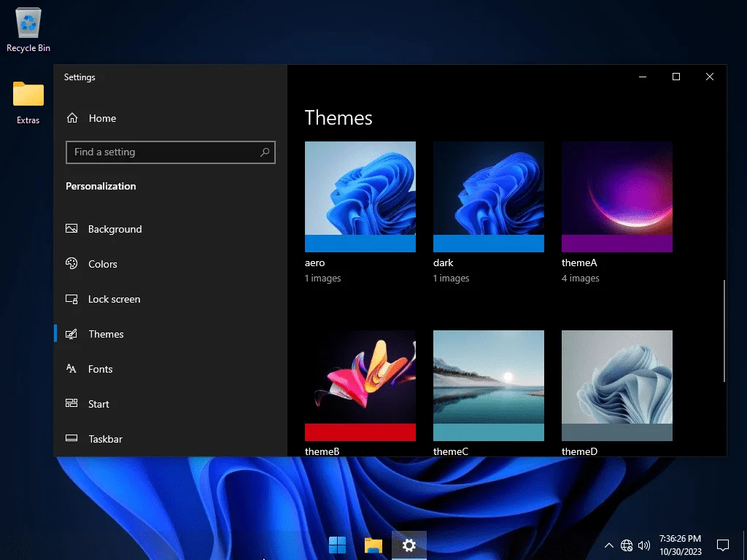This screenshot has height=560, width=747.
Task: Click the network globe tray icon
Action: (627, 545)
